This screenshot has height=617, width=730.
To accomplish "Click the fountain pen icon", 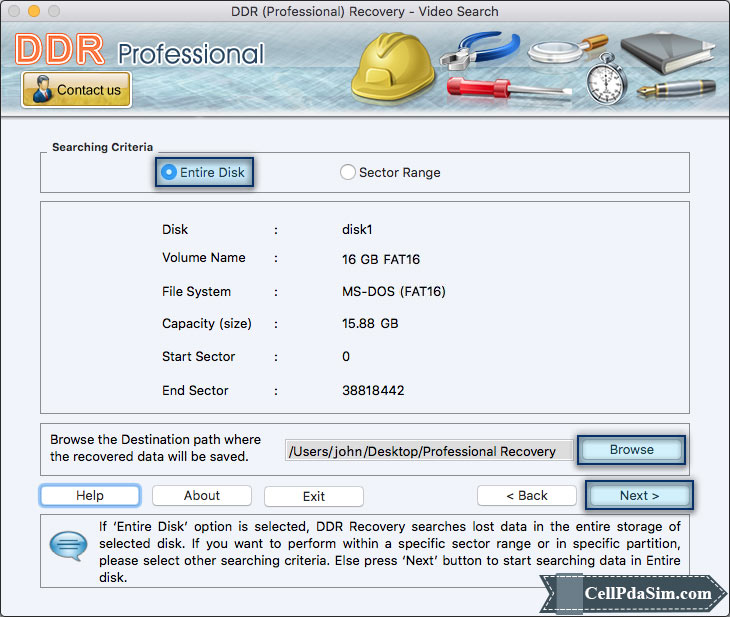I will [676, 88].
